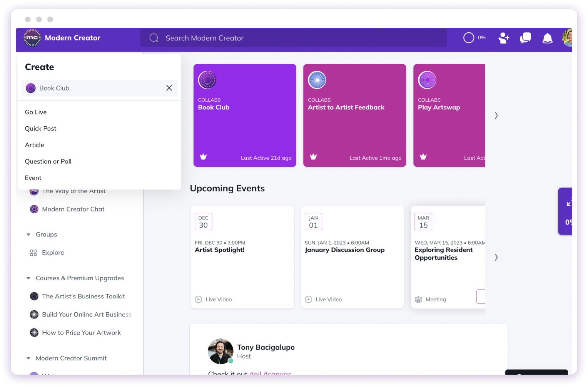Click the Modern Creator mc logo

[32, 38]
